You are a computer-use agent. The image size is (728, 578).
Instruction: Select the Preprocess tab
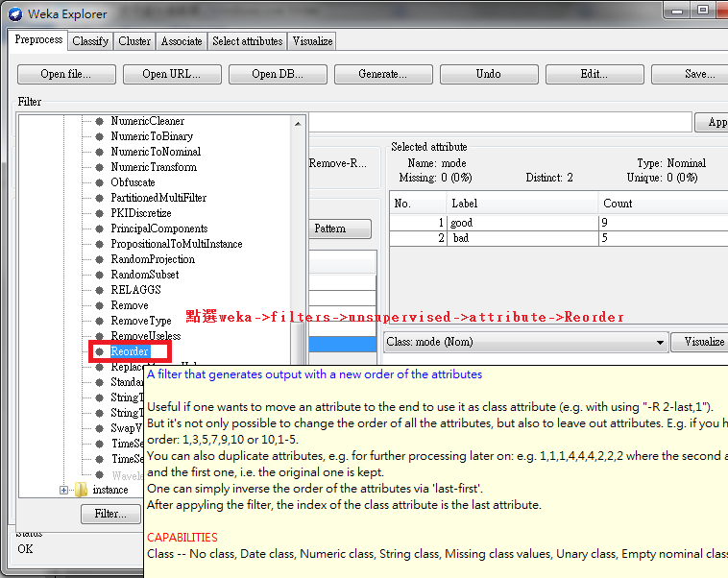[38, 40]
